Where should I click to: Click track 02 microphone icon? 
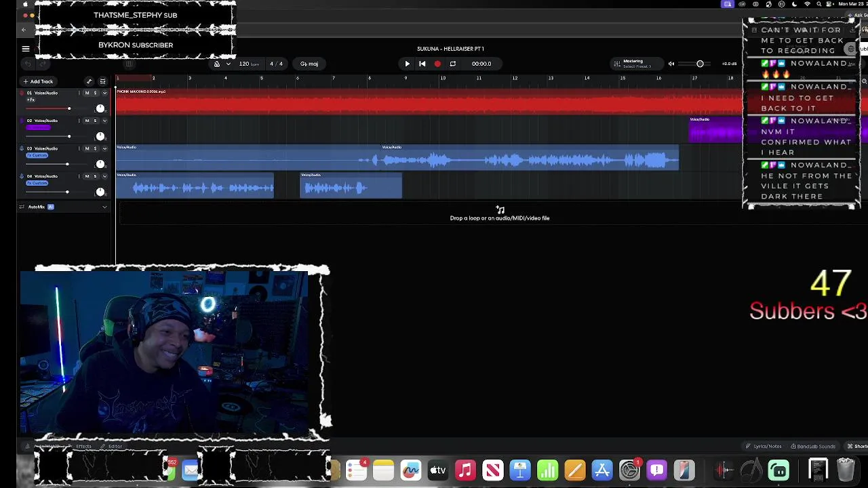pyautogui.click(x=22, y=121)
